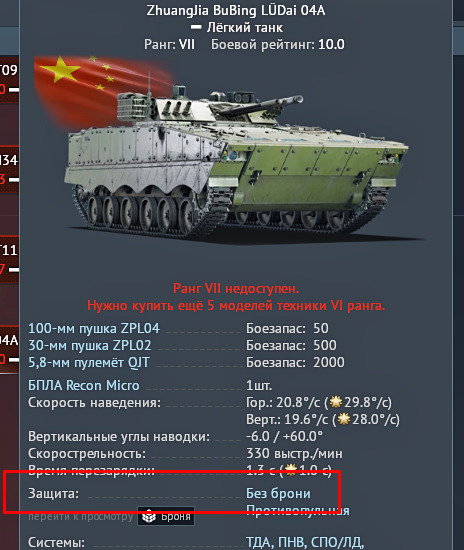
Task: Click the Противопульная protection value
Action: (298, 510)
